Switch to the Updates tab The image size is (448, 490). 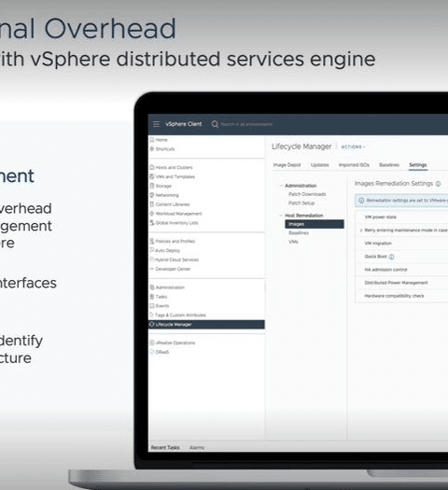tap(319, 165)
